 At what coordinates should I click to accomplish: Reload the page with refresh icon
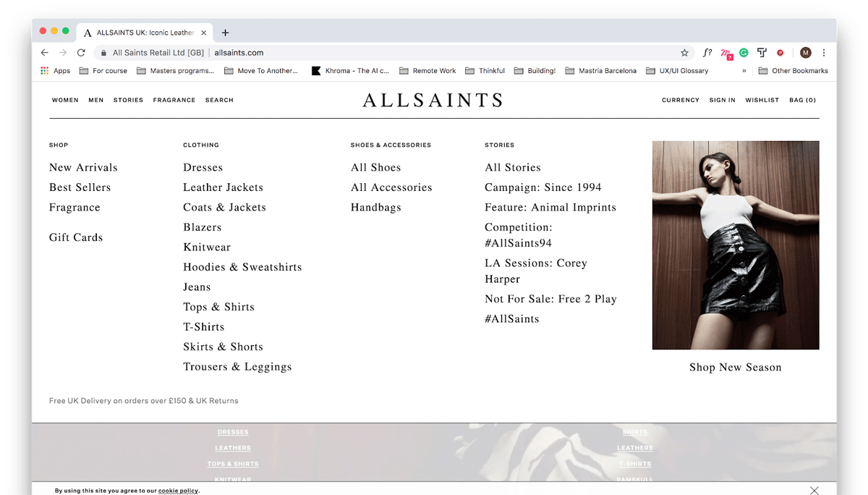click(x=81, y=53)
